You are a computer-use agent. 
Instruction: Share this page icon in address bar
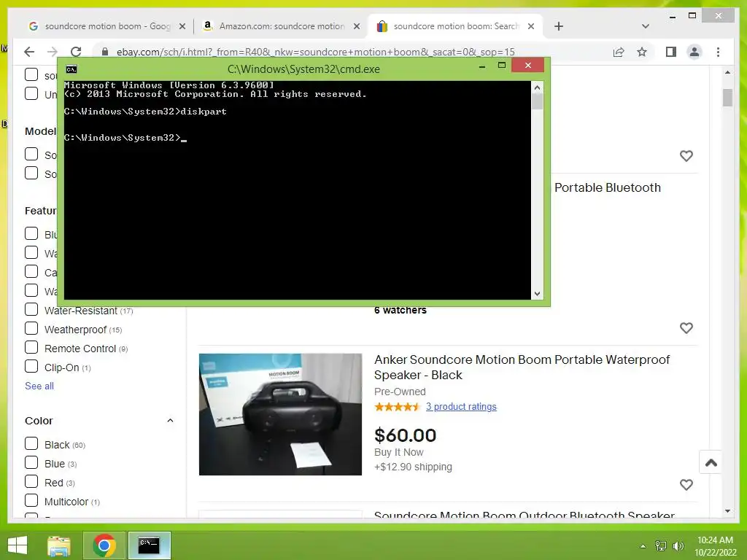click(619, 52)
